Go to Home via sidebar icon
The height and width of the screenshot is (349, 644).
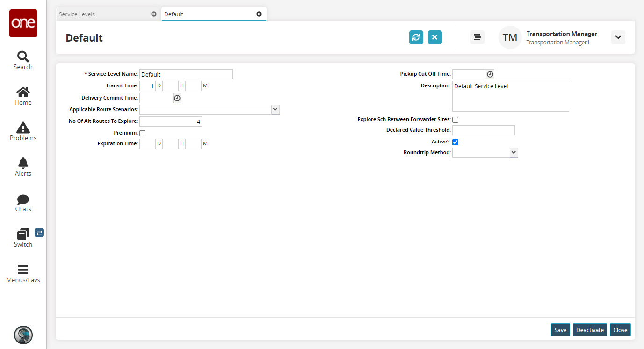pos(23,93)
